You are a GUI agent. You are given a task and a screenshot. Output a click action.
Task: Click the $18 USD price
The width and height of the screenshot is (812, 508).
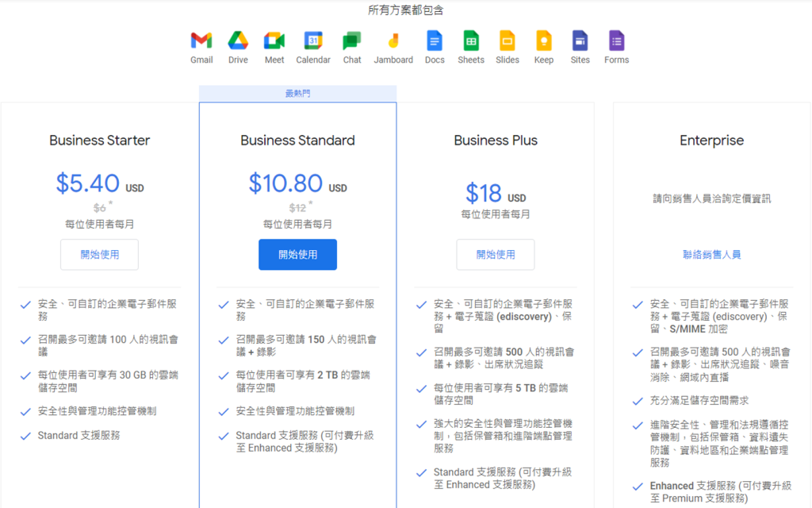[496, 194]
